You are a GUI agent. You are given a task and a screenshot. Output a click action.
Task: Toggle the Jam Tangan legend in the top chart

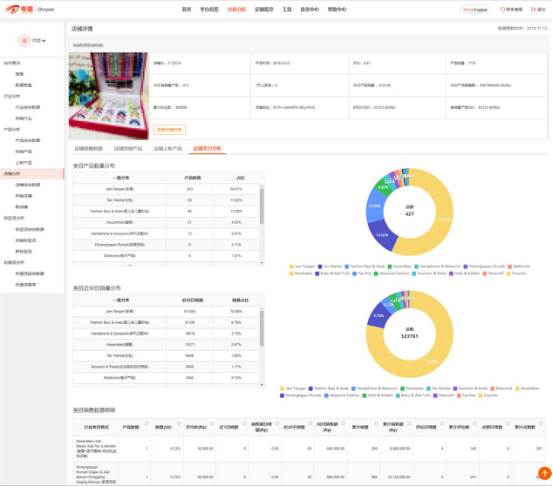coord(302,266)
